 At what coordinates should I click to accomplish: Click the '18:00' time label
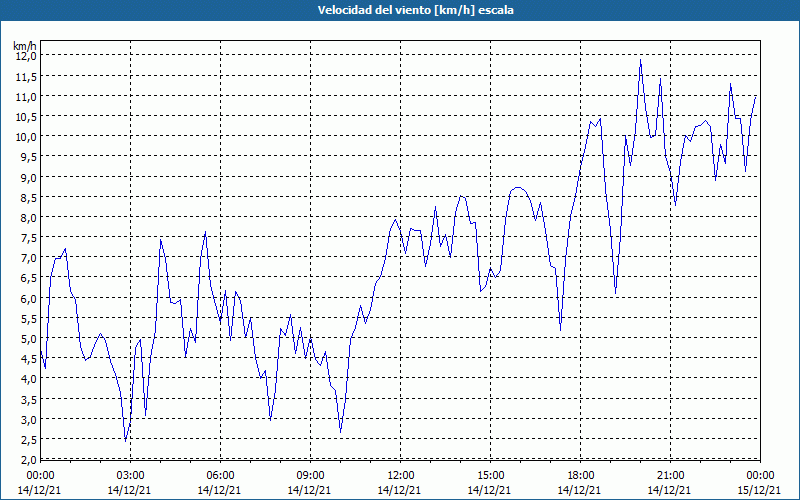tap(580, 476)
